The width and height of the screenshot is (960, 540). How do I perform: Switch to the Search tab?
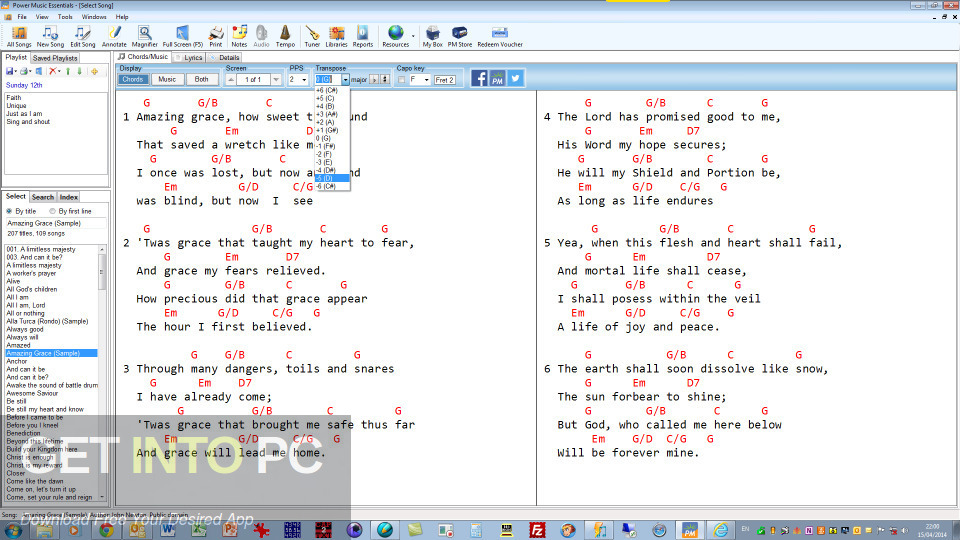click(43, 197)
